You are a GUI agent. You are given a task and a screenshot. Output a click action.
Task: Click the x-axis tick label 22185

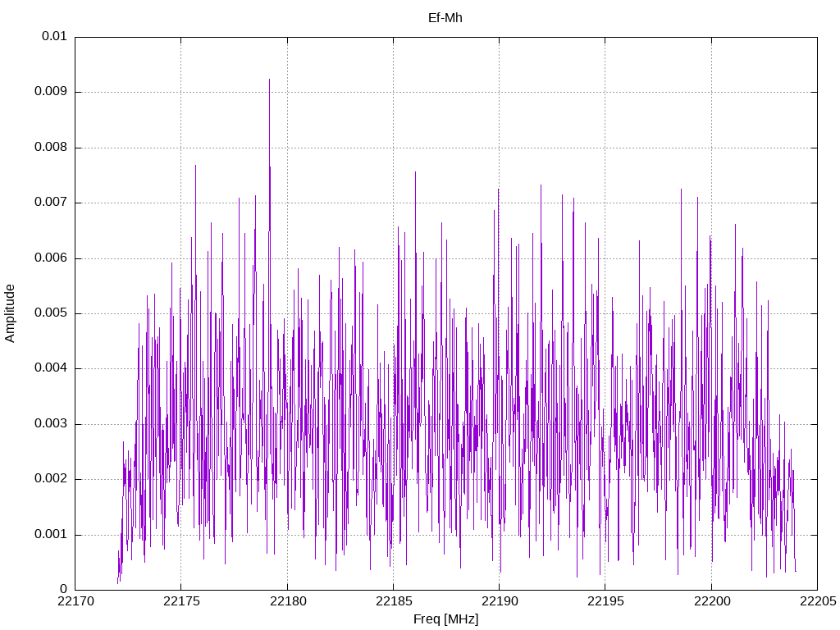(394, 601)
